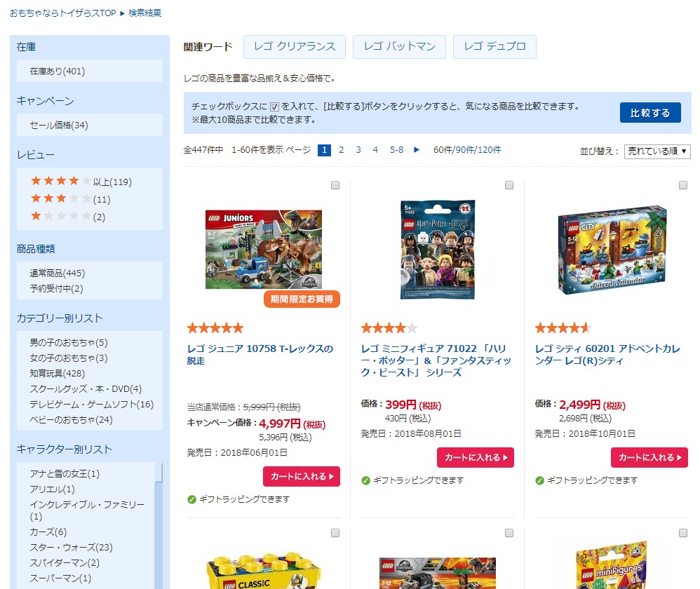700x589 pixels.
Task: Click star rating of Harry Potter minifigure
Action: [x=389, y=328]
